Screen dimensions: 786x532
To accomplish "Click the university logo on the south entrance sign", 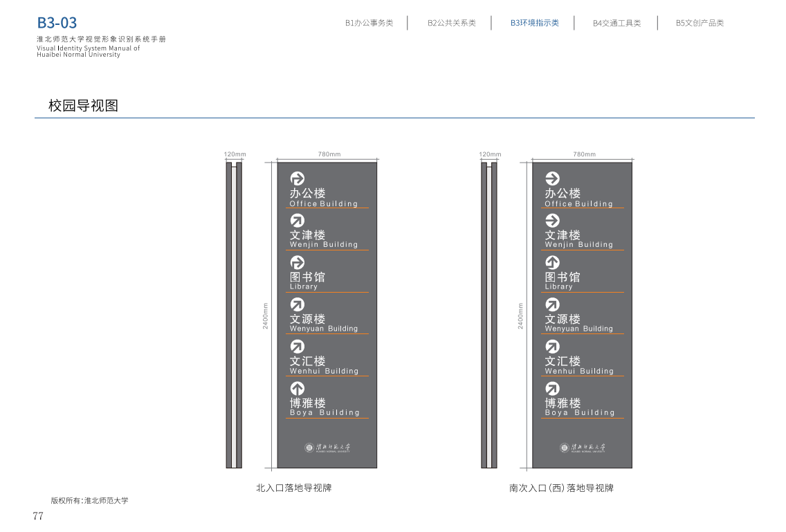I will 583,448.
